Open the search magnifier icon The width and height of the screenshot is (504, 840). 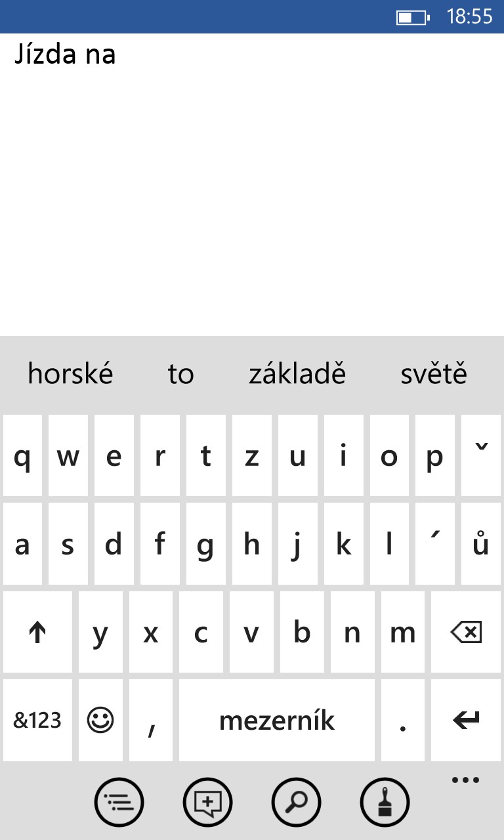(296, 802)
